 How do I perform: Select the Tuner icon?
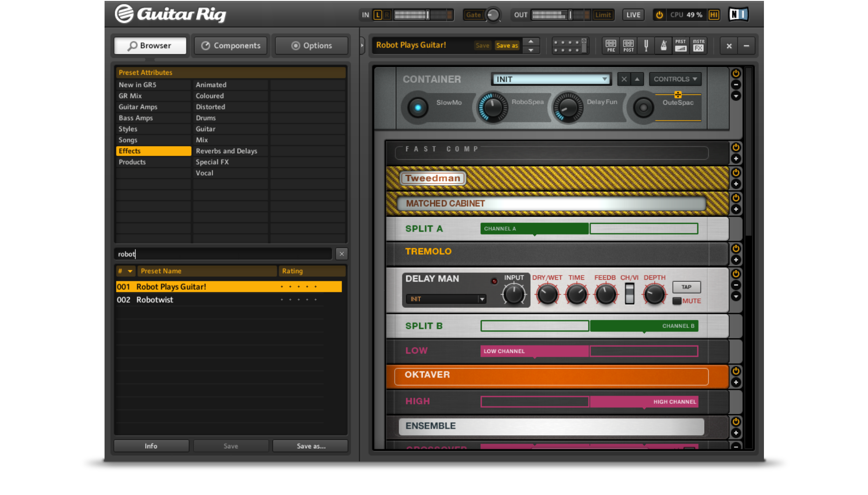point(646,45)
